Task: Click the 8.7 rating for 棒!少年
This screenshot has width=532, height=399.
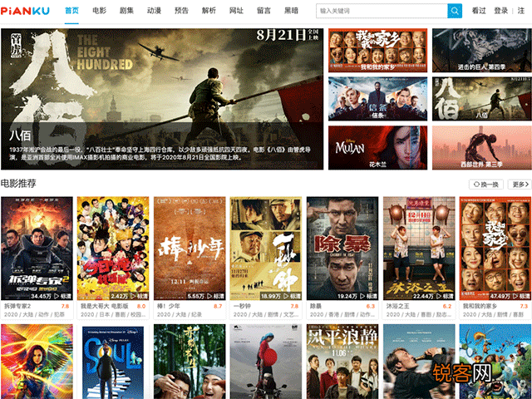Action: tap(218, 306)
